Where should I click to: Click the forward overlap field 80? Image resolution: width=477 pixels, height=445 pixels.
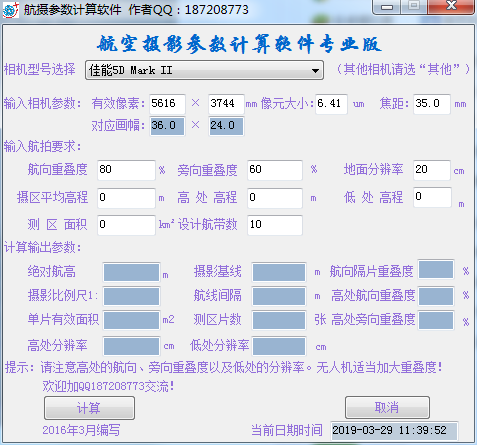coord(126,170)
